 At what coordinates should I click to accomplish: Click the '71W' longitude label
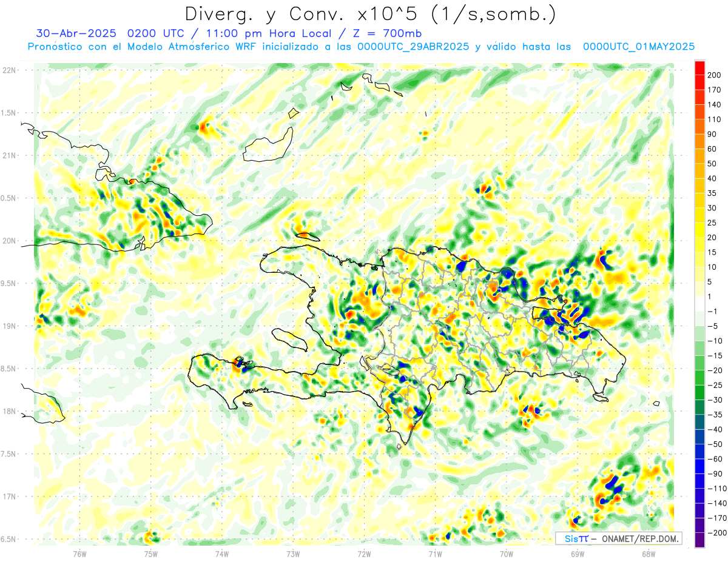[435, 554]
